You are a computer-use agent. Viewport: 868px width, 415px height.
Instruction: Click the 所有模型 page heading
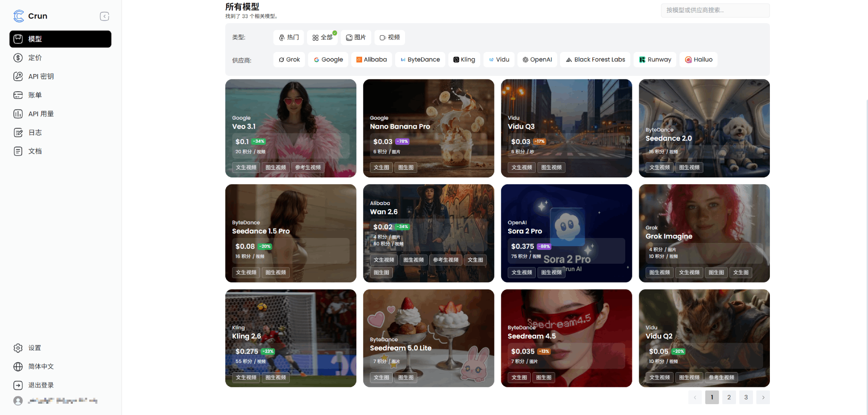pos(242,7)
